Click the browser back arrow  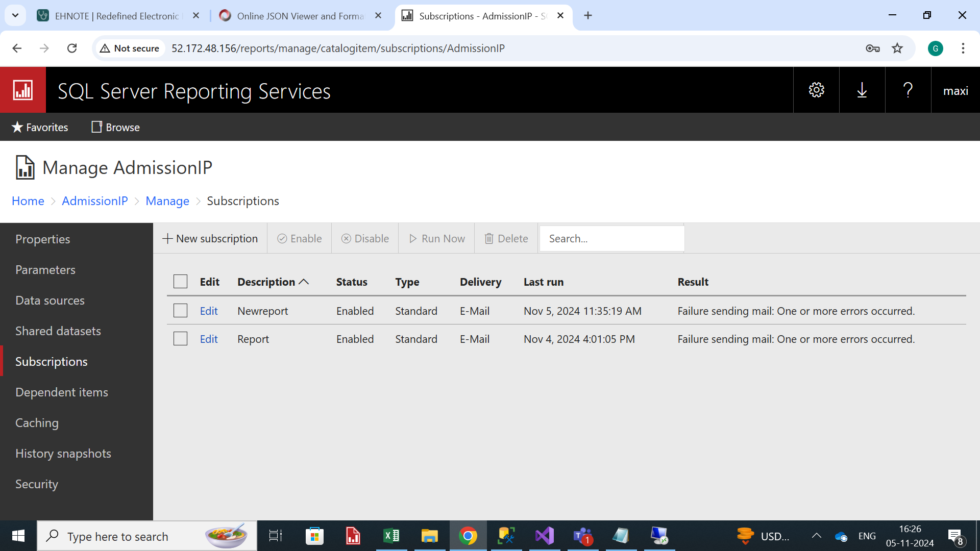17,48
